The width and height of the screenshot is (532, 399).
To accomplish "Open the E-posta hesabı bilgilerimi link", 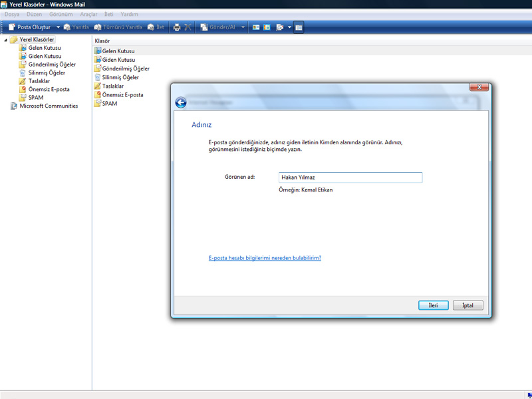I will 265,258.
